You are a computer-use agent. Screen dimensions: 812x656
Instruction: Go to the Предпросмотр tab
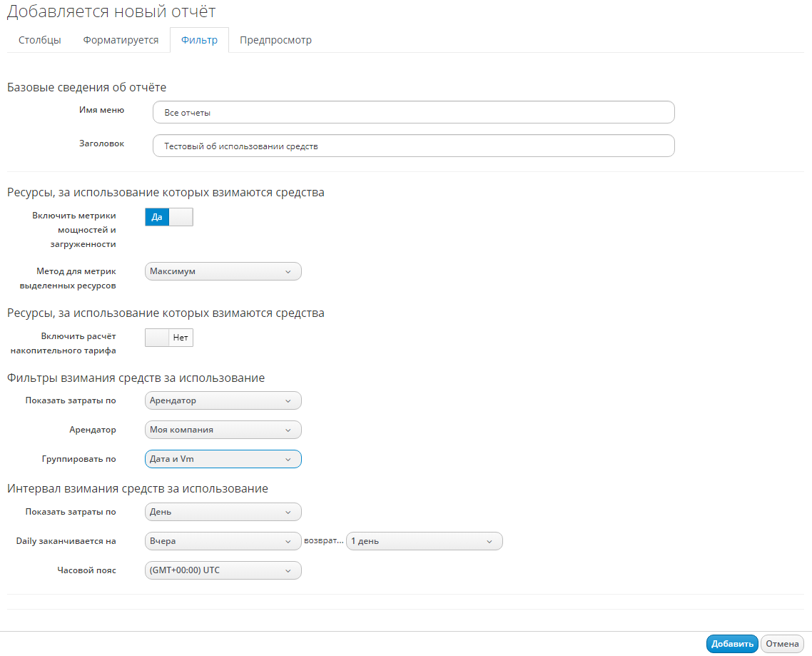(275, 40)
